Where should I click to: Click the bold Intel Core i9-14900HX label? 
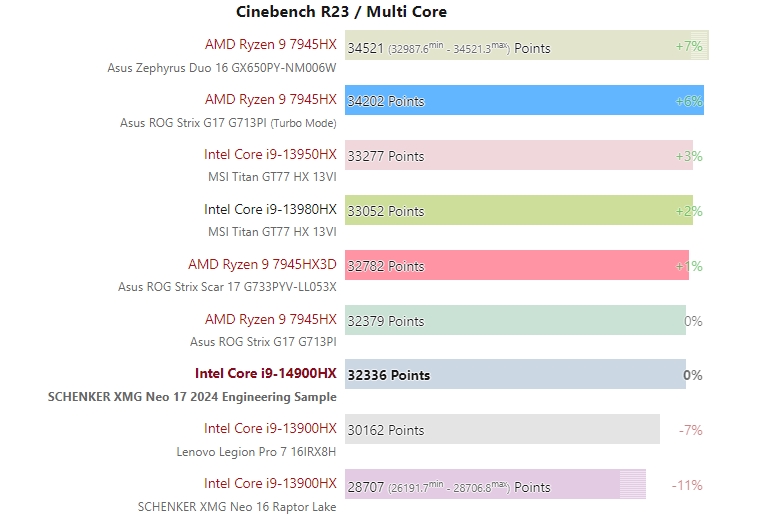[265, 374]
